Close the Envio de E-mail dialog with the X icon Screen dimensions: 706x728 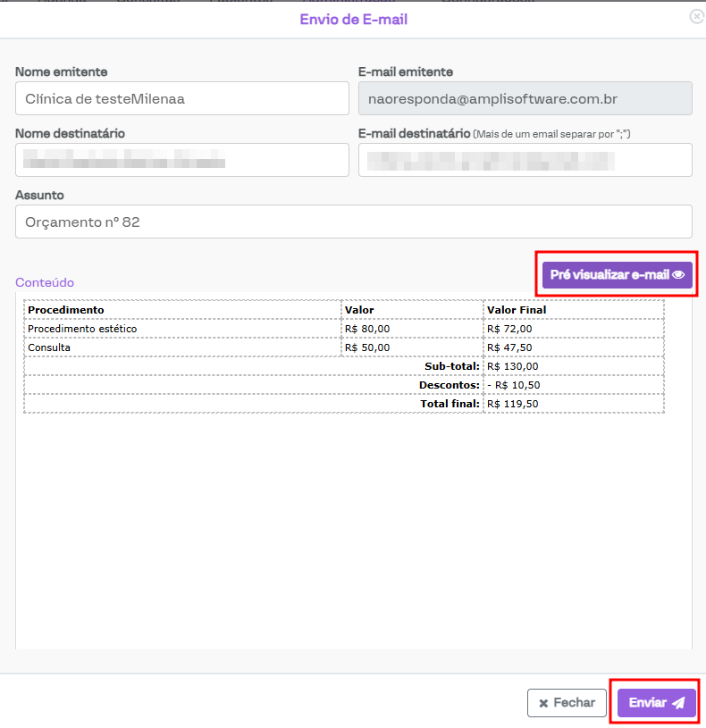[x=696, y=17]
